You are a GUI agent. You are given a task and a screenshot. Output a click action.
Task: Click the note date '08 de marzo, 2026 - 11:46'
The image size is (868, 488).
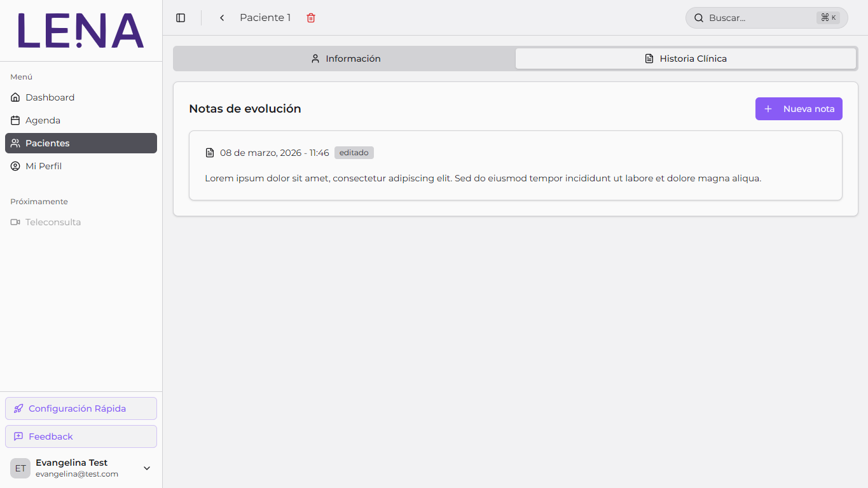click(x=275, y=153)
